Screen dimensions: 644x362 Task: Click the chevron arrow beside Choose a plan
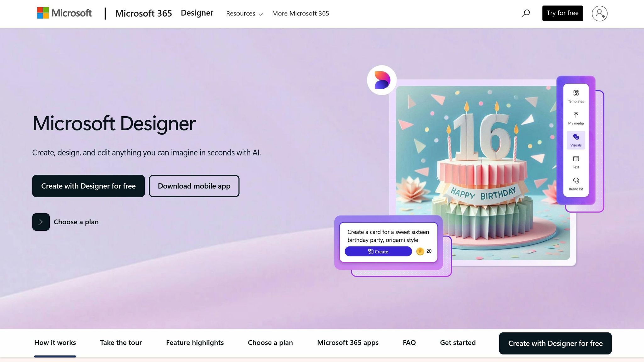tap(41, 222)
